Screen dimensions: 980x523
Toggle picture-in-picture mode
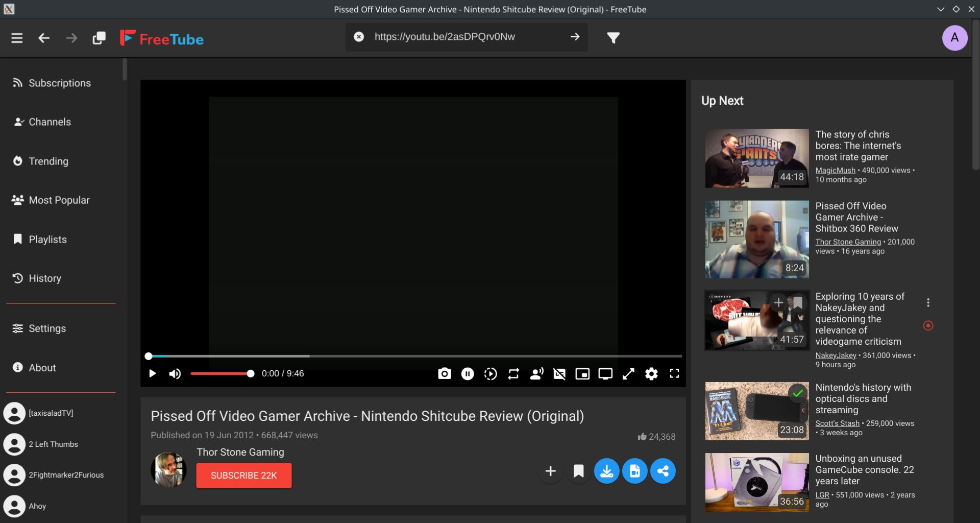click(x=582, y=374)
